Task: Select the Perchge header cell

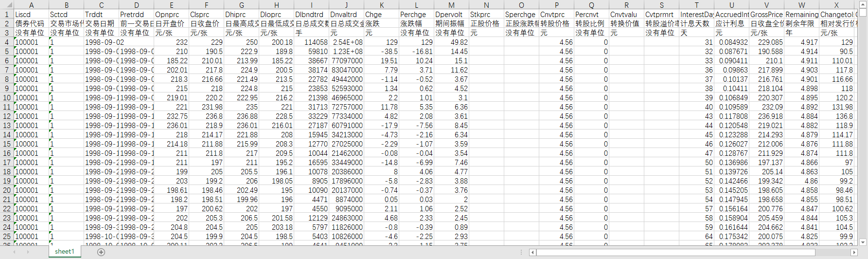Action: point(417,15)
